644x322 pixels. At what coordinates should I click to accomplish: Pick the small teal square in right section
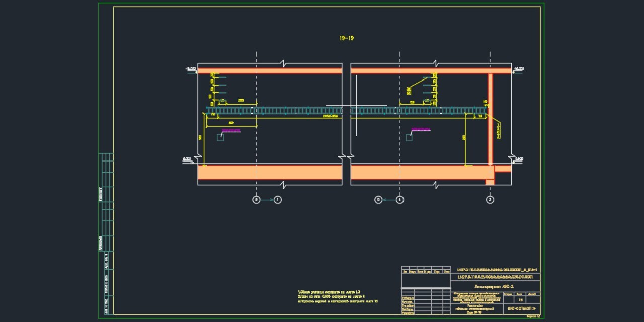tap(409, 137)
